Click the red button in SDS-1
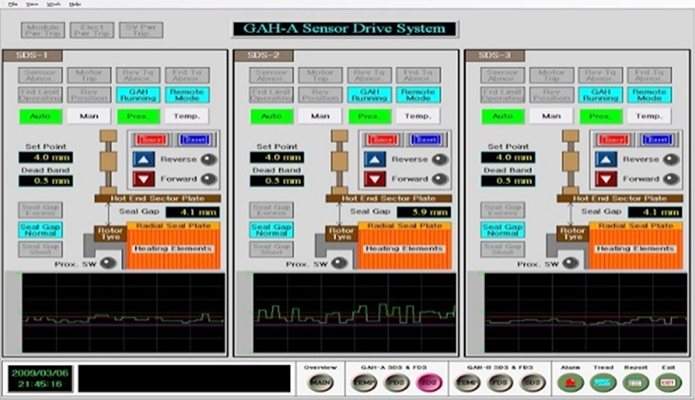The width and height of the screenshot is (695, 400). click(149, 138)
